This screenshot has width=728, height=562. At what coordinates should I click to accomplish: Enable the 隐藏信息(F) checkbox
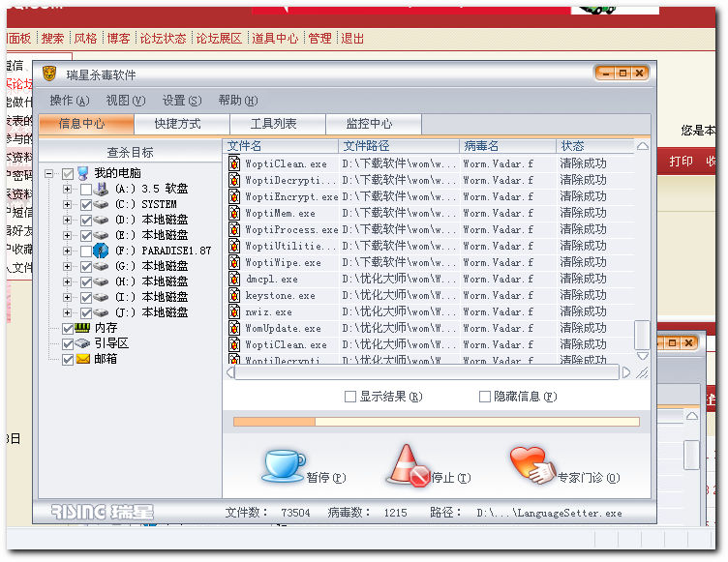coord(485,397)
